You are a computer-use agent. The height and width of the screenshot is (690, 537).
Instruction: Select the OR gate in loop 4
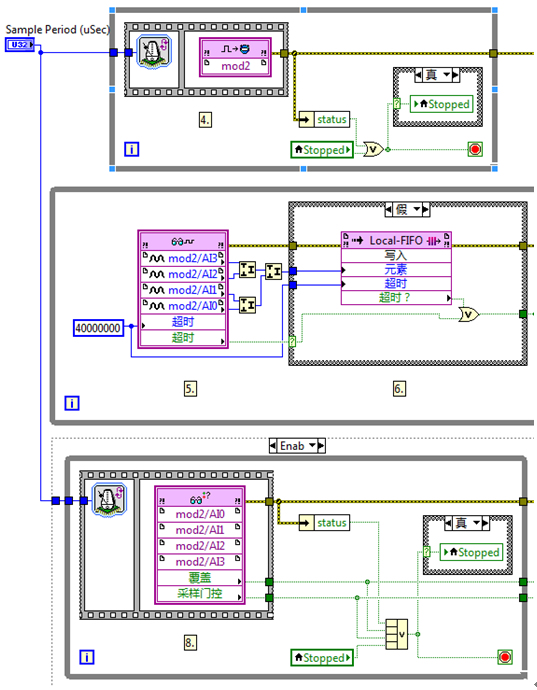tap(374, 149)
